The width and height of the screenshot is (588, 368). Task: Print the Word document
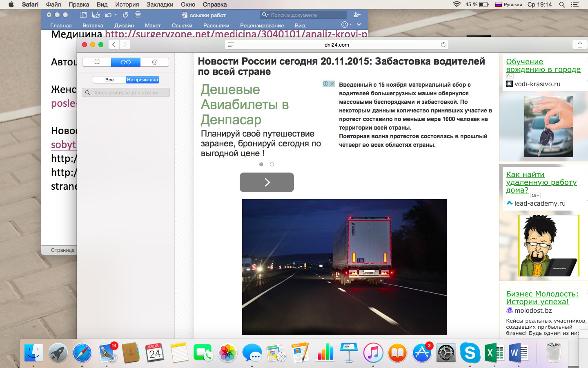click(138, 15)
